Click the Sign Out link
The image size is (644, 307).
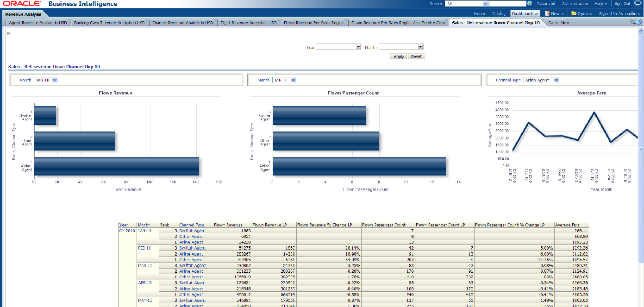click(622, 4)
